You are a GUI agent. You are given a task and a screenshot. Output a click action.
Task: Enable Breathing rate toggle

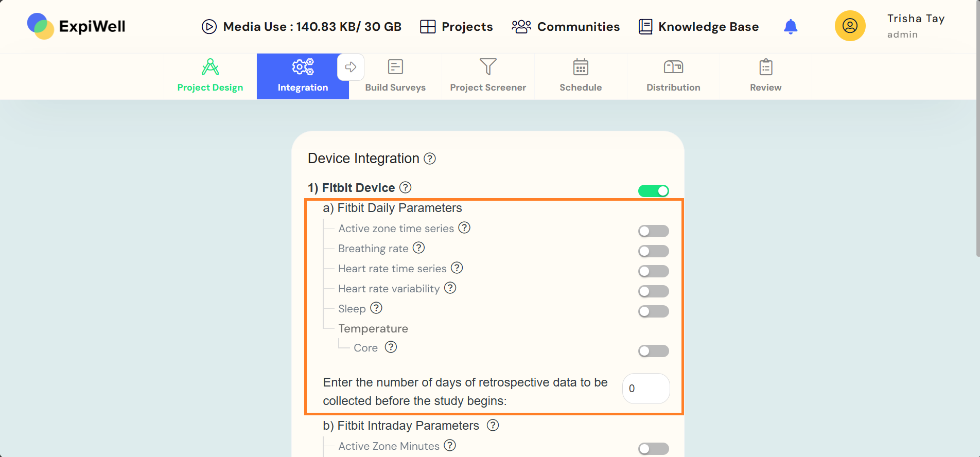(654, 251)
